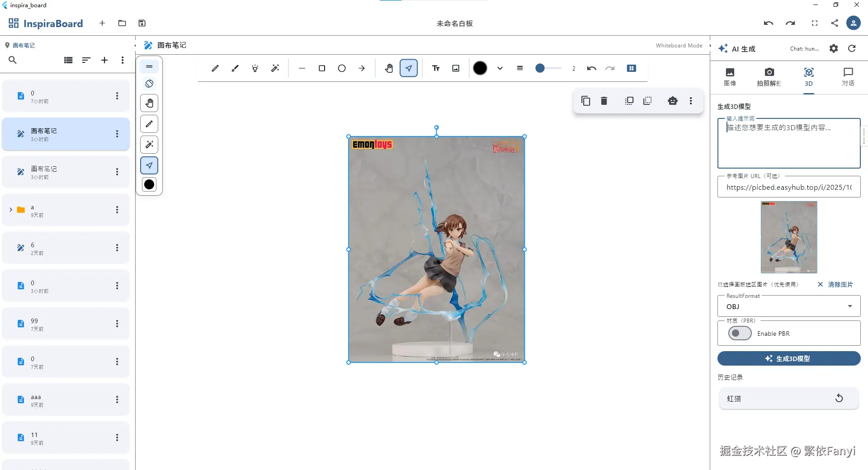Select the circle shape tool
Viewport: 868px width, 470px height.
point(342,68)
